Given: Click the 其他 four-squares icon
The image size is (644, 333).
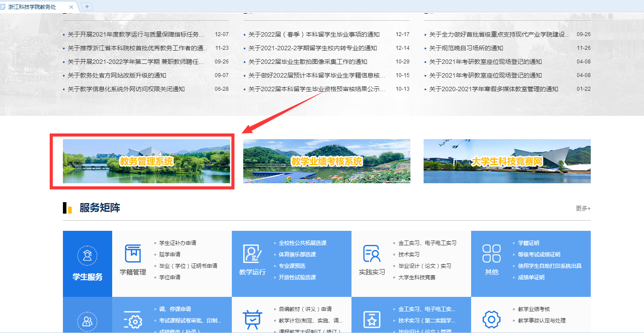Looking at the screenshot, I should 491,254.
